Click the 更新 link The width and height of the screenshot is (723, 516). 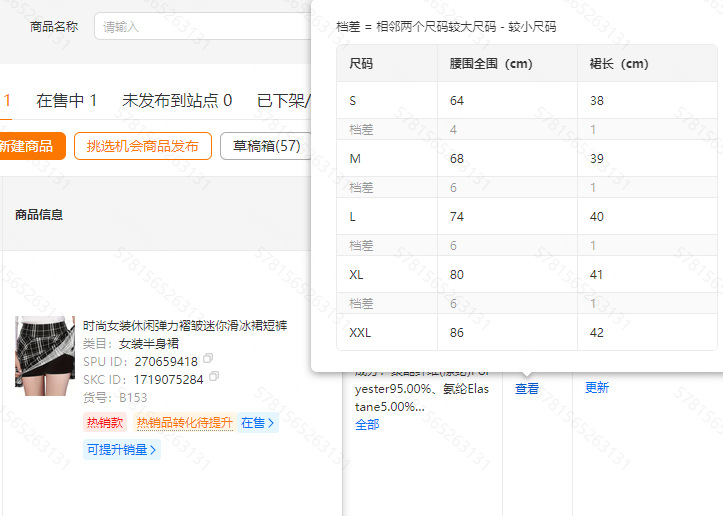pyautogui.click(x=597, y=388)
